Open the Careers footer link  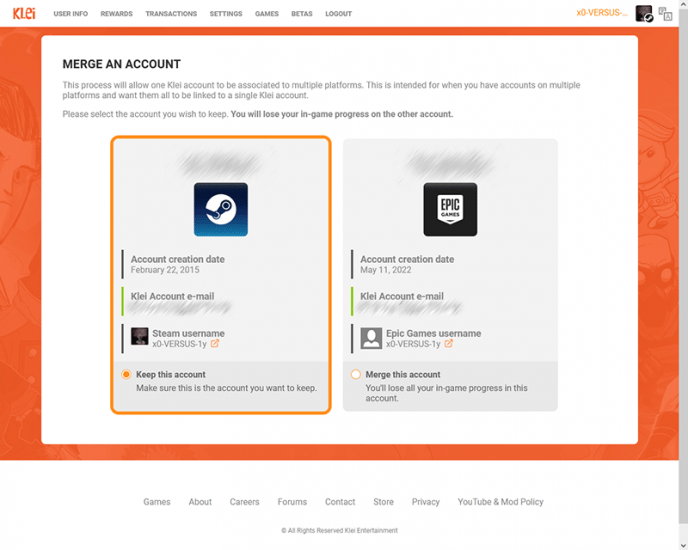click(x=244, y=502)
